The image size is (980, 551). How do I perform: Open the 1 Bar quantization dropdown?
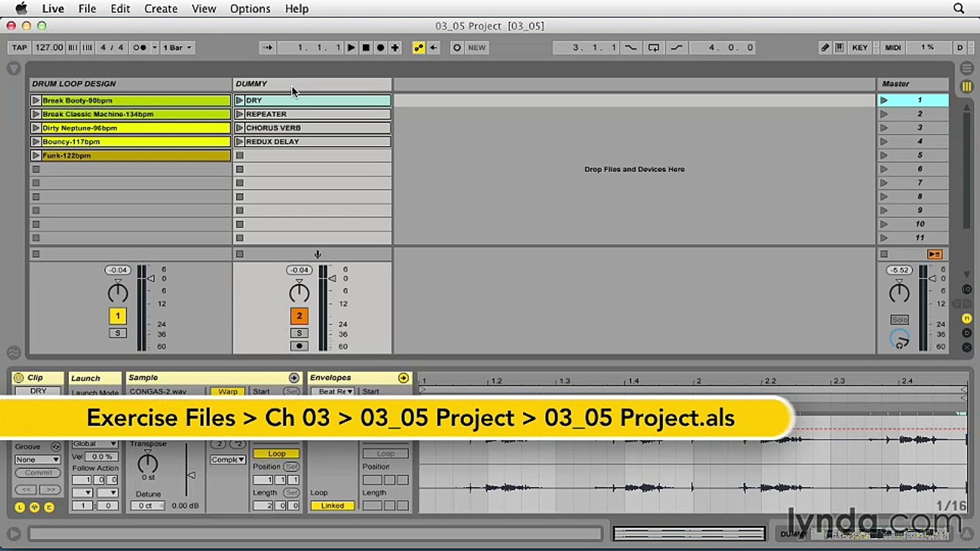coord(177,47)
